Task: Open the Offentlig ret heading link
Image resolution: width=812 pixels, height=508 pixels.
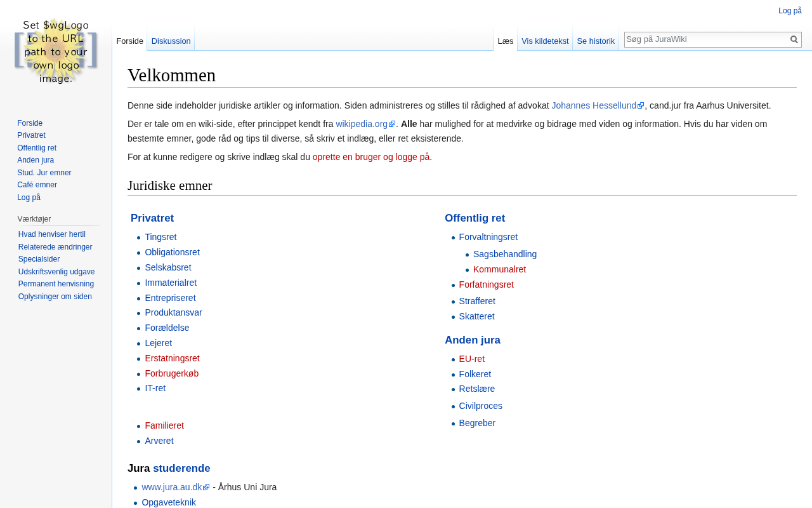Action: (x=475, y=218)
